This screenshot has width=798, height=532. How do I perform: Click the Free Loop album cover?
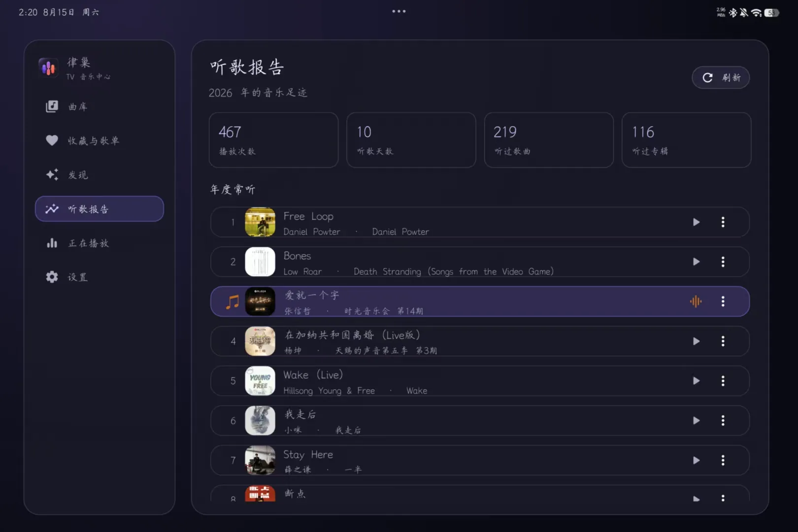(260, 222)
